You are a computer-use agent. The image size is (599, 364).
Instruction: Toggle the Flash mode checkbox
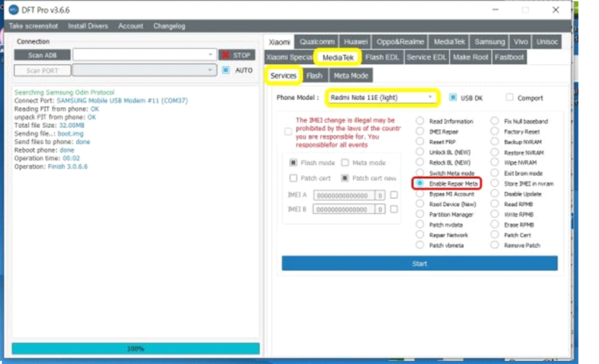pyautogui.click(x=293, y=163)
